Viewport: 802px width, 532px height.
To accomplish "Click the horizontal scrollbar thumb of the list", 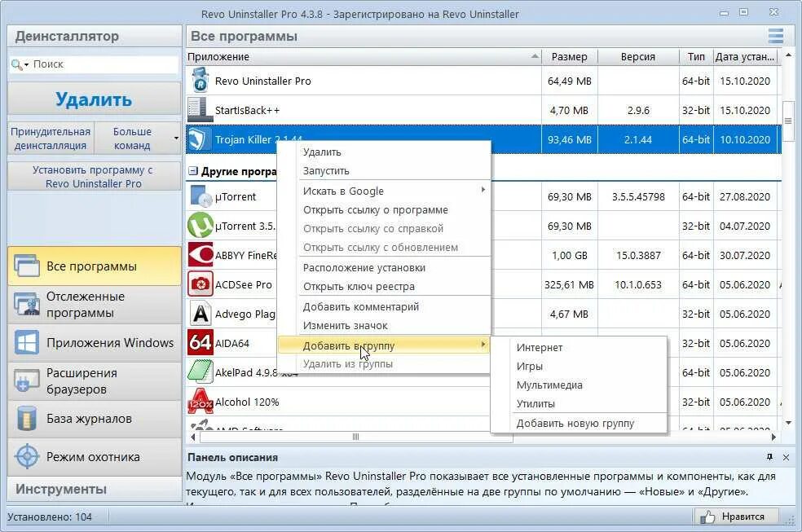I will click(356, 437).
